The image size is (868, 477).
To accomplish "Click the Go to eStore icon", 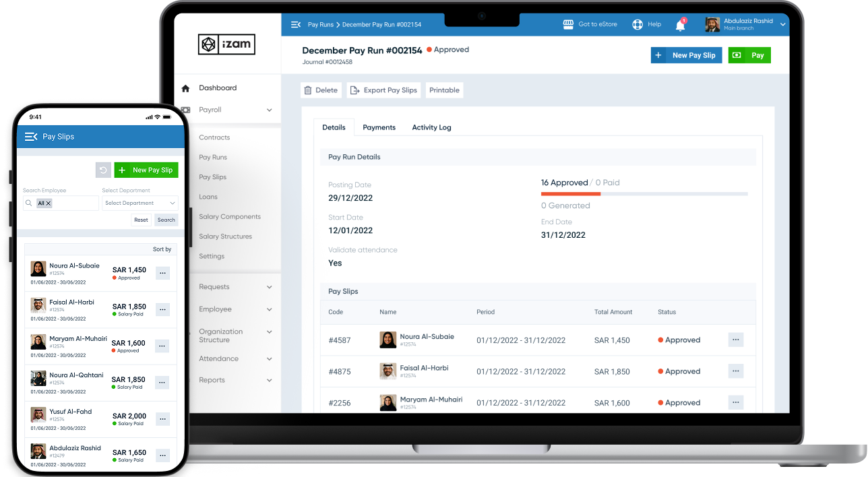I will [568, 25].
